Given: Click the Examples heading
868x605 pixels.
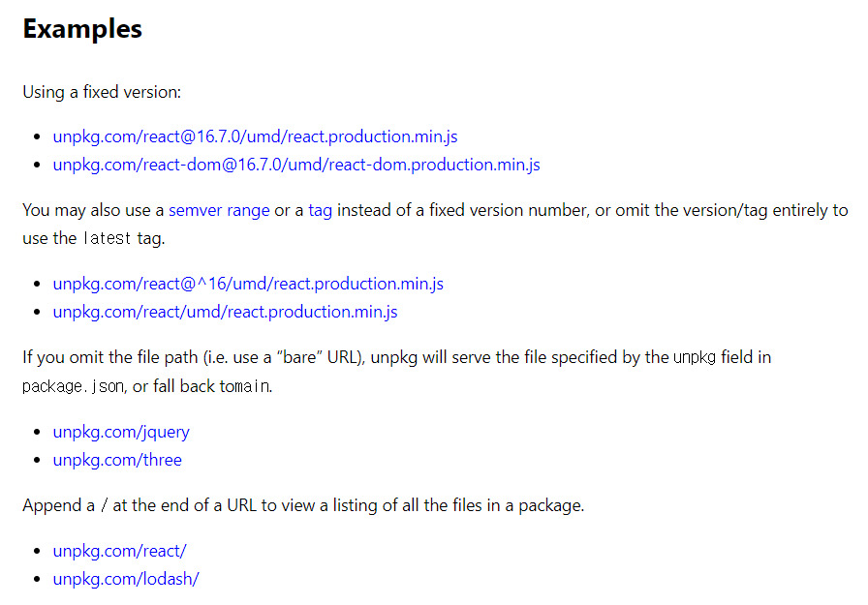Looking at the screenshot, I should (82, 29).
